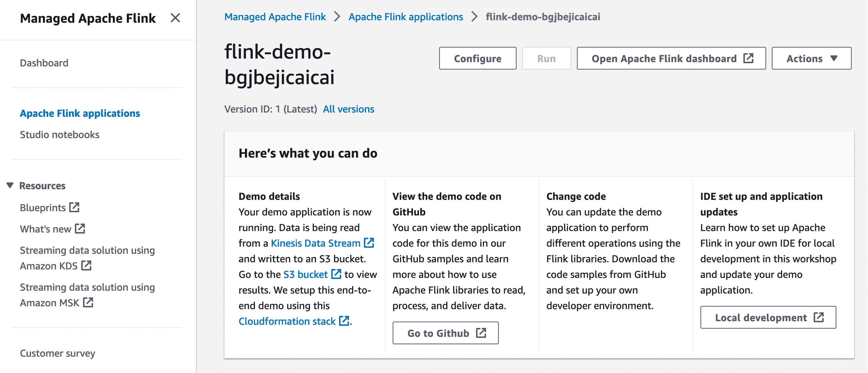The image size is (868, 373).
Task: Close the Managed Apache Flink side panel
Action: (x=175, y=18)
